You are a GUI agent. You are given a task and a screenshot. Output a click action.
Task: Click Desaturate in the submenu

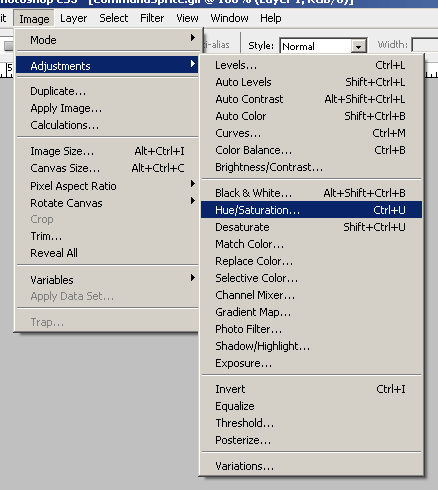[311, 227]
